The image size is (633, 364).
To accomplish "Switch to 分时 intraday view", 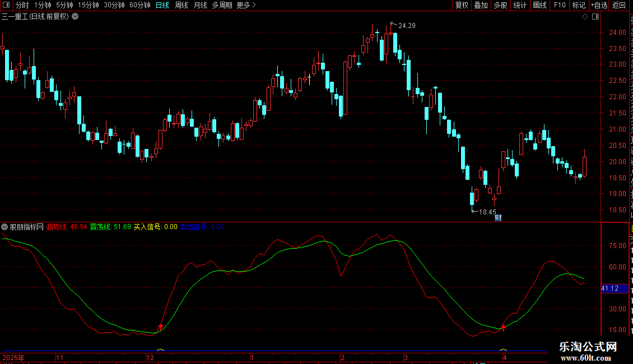I will tap(22, 5).
